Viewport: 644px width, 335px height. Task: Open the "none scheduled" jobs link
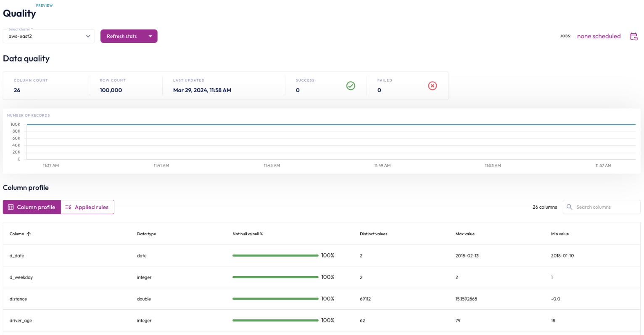pos(599,36)
